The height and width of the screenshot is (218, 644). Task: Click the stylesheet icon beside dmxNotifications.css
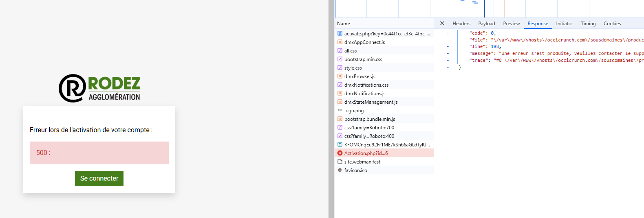tap(340, 85)
